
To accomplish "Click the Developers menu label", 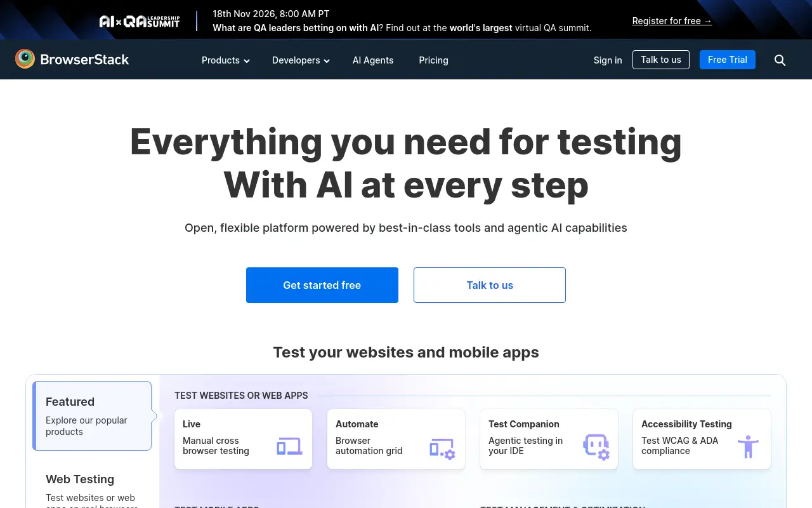I will click(x=296, y=60).
